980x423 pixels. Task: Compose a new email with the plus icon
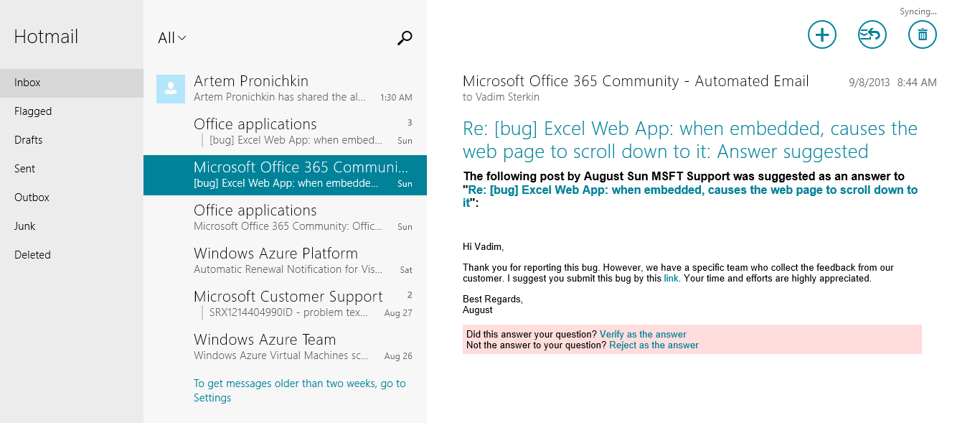[822, 34]
